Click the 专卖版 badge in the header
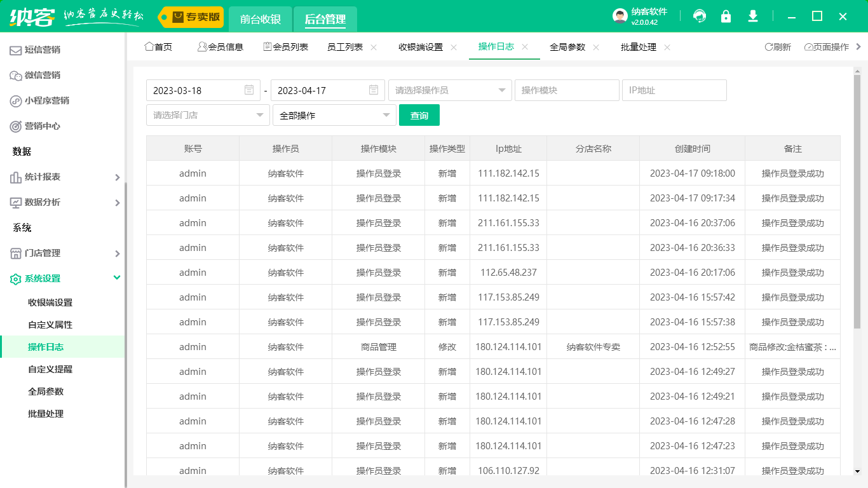The height and width of the screenshot is (488, 868). point(191,17)
